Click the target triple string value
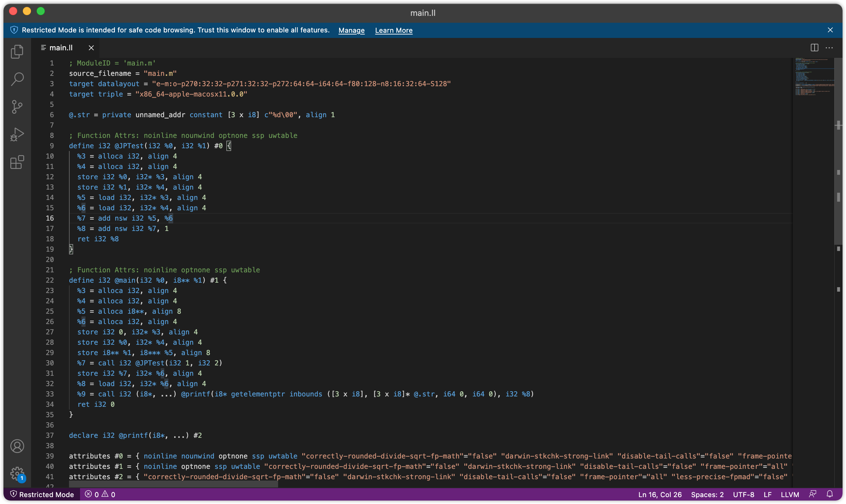The height and width of the screenshot is (504, 846). [191, 94]
